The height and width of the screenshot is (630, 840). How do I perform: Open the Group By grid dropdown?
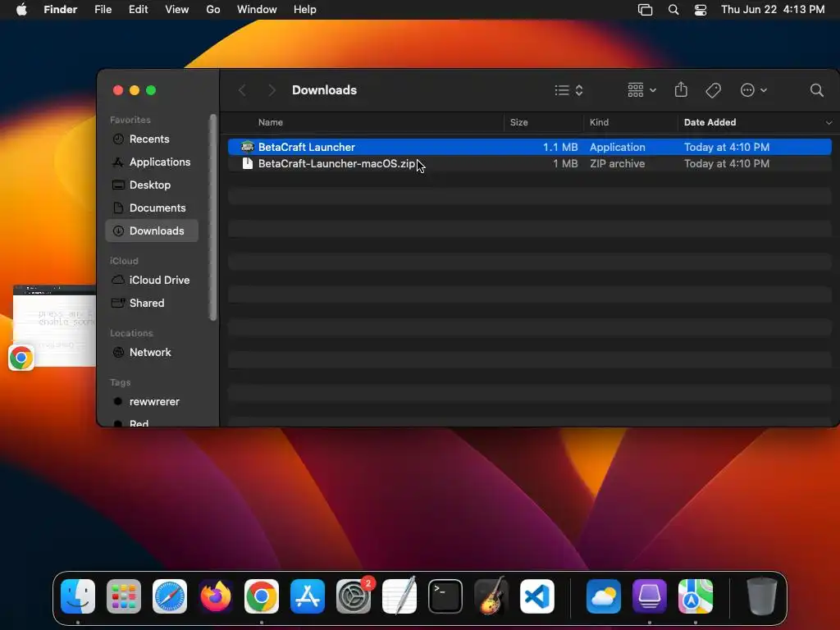click(641, 90)
